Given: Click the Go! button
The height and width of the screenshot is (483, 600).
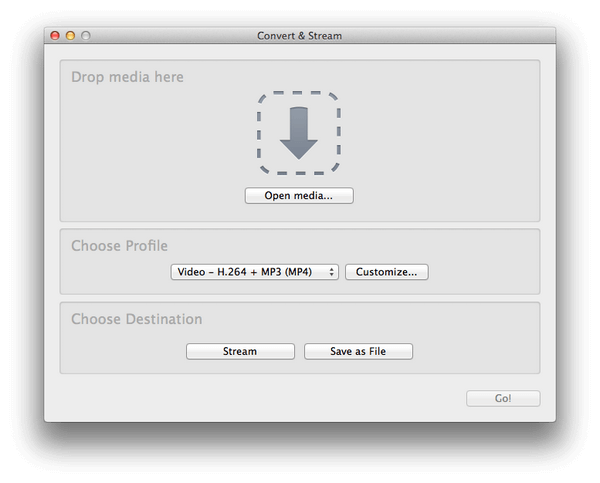Looking at the screenshot, I should coord(503,398).
